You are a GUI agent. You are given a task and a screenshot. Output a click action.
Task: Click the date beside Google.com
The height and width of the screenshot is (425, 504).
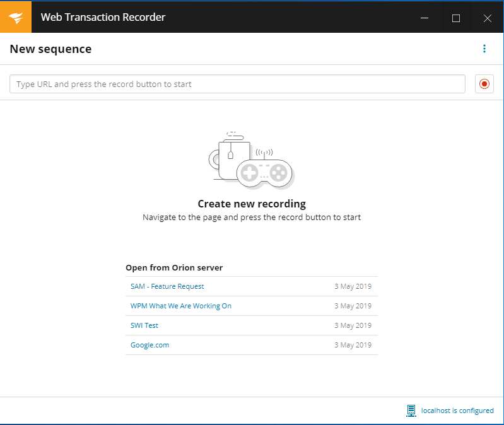[x=353, y=345]
